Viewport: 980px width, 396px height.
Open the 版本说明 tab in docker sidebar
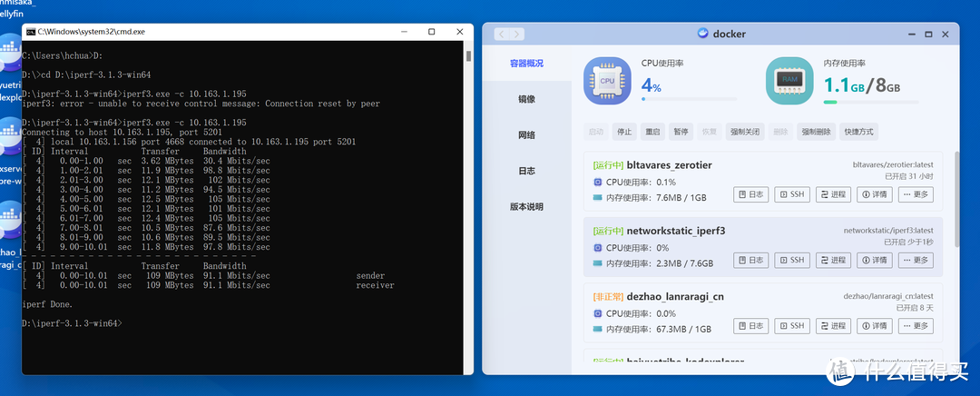pos(526,206)
